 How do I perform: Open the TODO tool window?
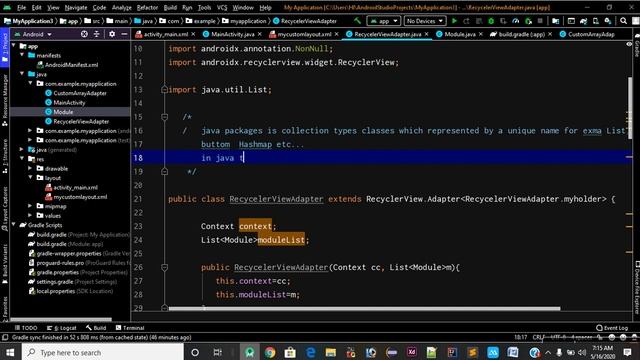[x=26, y=328]
